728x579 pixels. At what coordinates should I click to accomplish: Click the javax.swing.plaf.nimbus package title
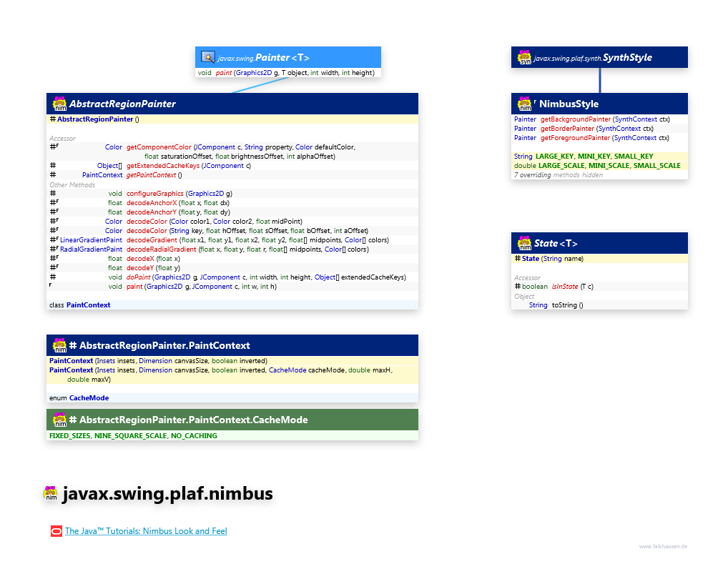(167, 494)
